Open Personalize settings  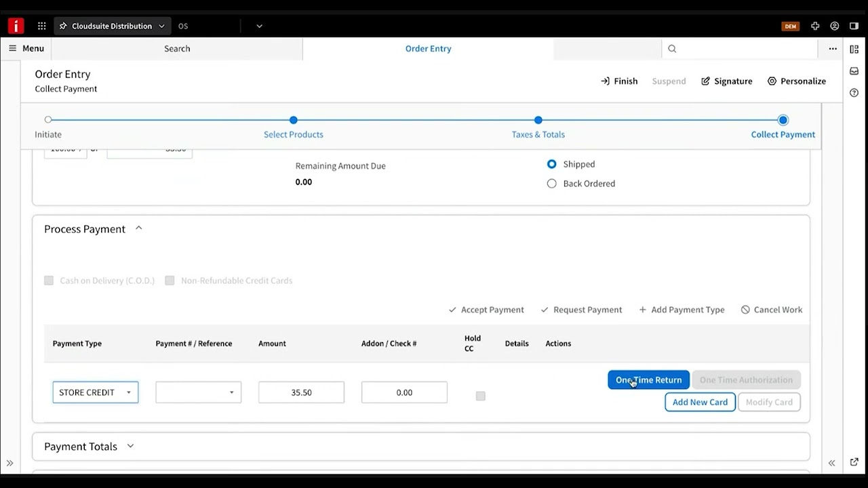tap(796, 81)
